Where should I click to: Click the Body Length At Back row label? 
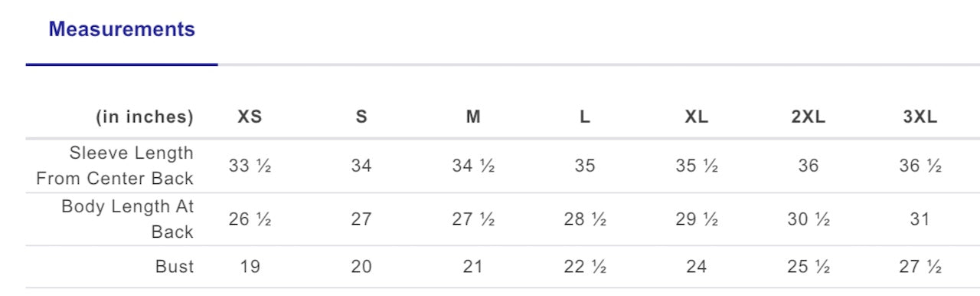click(127, 219)
